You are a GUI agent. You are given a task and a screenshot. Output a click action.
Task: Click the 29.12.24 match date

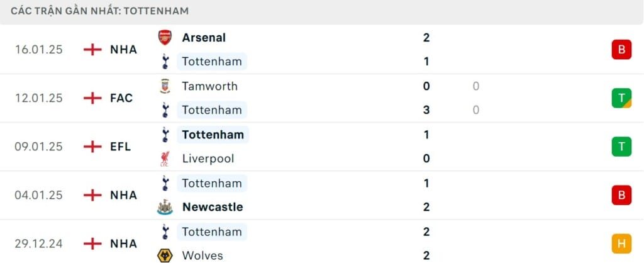point(39,243)
